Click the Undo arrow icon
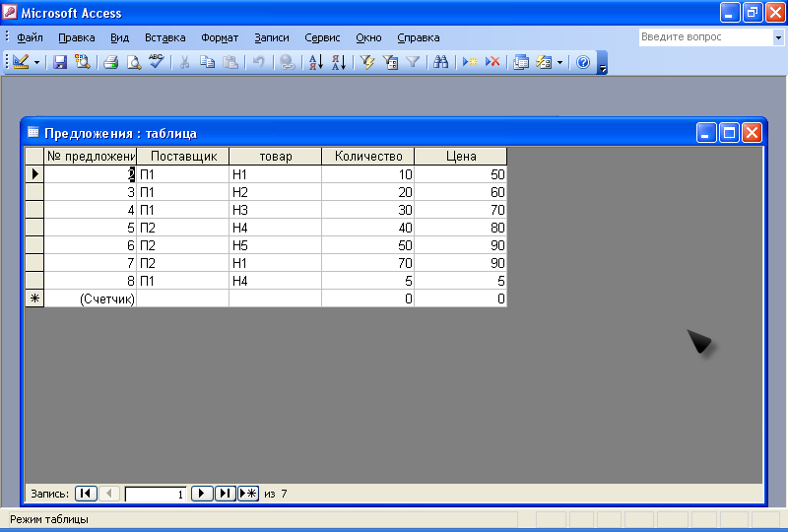Screen dimensions: 788x532 (x=258, y=62)
